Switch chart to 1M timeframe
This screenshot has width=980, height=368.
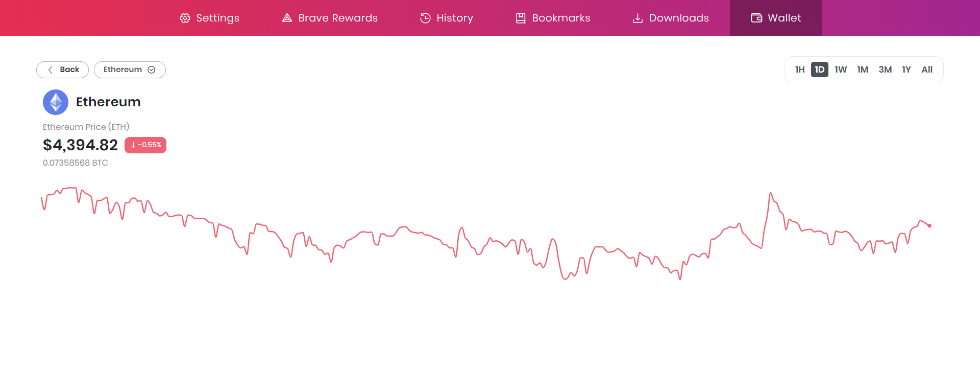pyautogui.click(x=863, y=70)
